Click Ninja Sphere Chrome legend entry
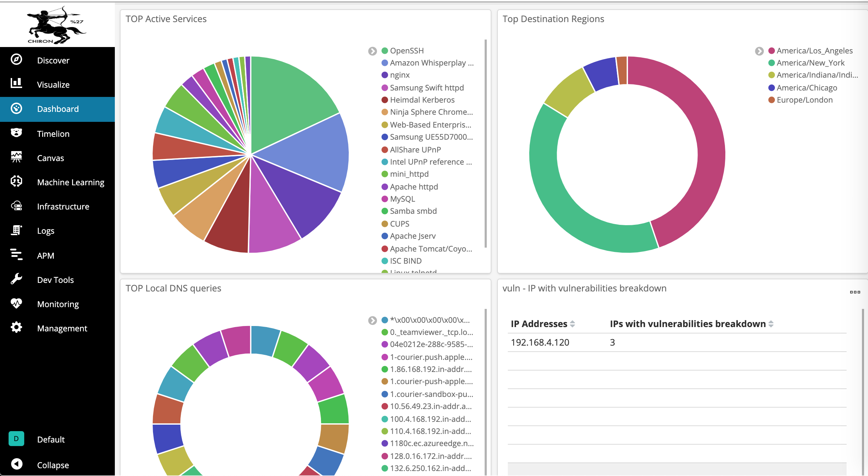Image resolution: width=868 pixels, height=476 pixels. (427, 112)
